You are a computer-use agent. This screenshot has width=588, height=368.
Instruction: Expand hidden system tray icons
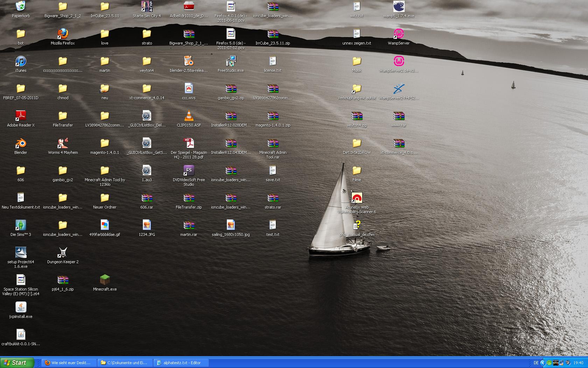pyautogui.click(x=543, y=363)
